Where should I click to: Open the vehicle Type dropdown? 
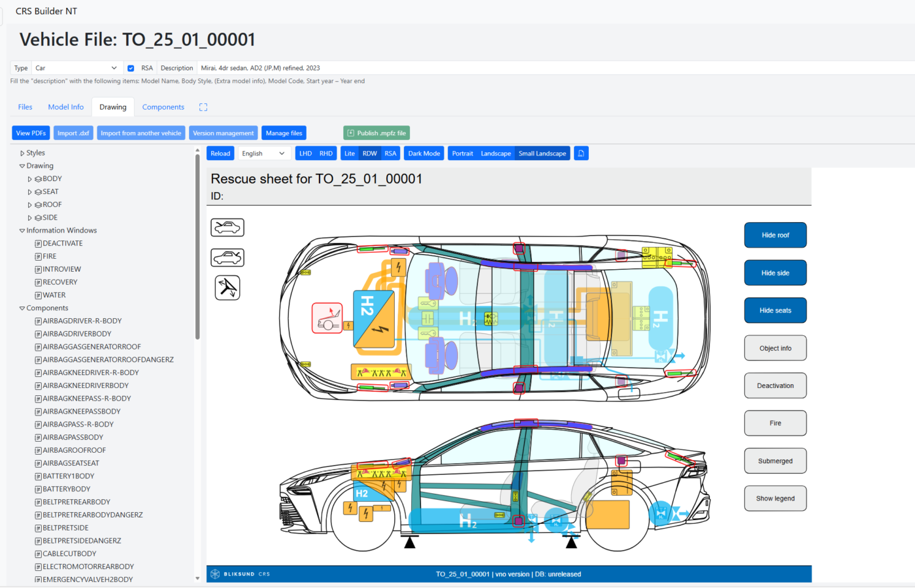(76, 68)
